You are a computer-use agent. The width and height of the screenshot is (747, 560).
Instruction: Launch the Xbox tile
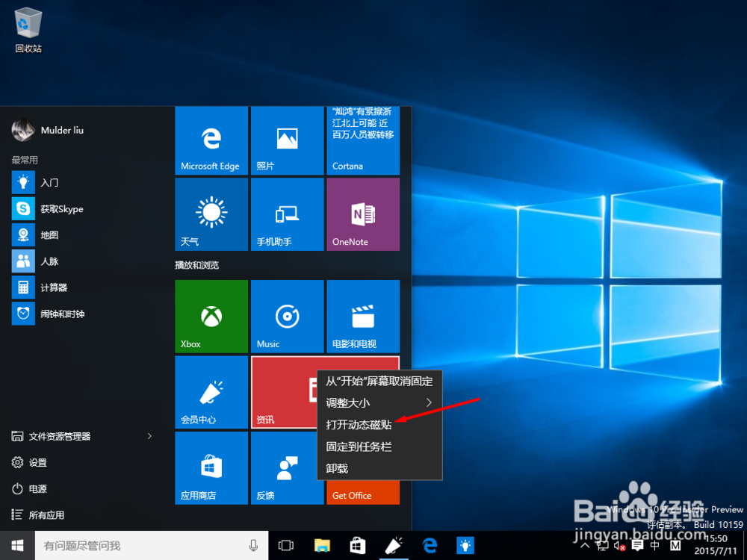(211, 316)
